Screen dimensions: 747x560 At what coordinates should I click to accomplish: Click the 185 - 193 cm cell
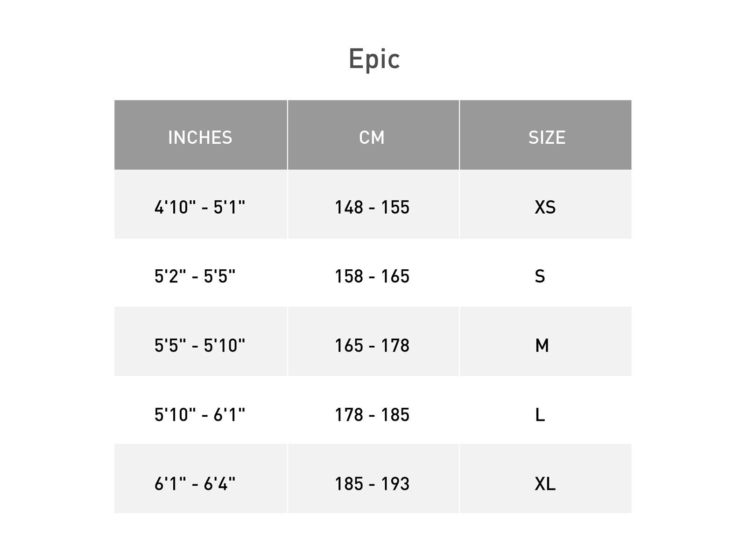tap(372, 483)
